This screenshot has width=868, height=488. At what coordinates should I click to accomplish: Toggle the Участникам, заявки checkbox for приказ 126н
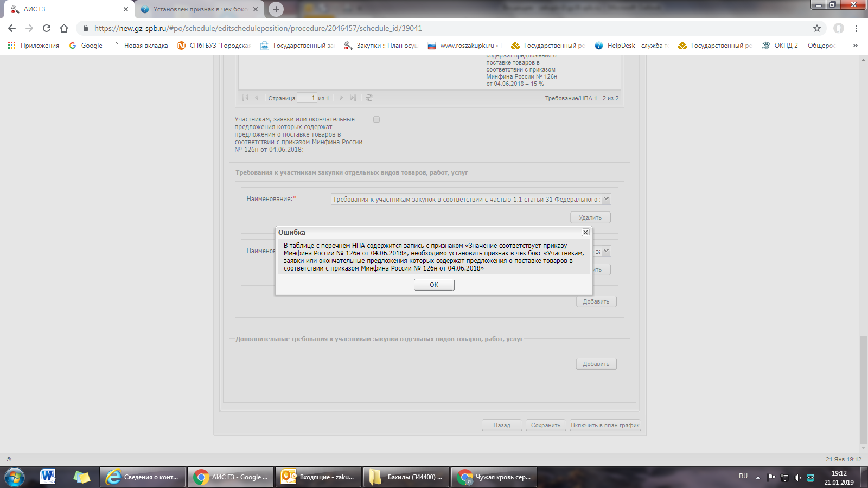376,119
